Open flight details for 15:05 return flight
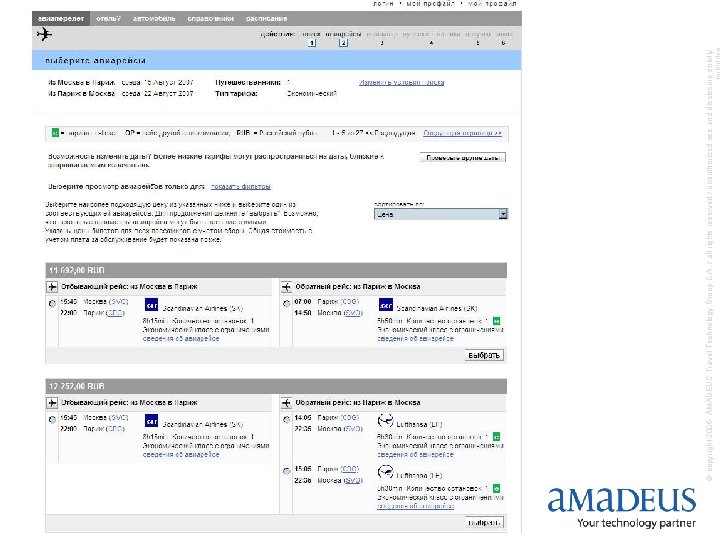The width and height of the screenshot is (720, 540). pyautogui.click(x=415, y=506)
